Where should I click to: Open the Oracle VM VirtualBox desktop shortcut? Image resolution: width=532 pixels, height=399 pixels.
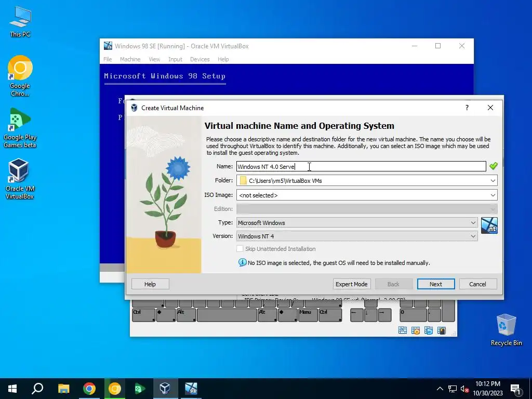pos(19,179)
